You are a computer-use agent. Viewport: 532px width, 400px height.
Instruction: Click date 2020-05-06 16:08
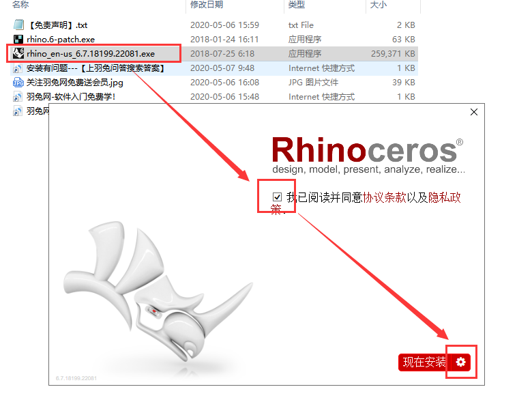coord(224,83)
